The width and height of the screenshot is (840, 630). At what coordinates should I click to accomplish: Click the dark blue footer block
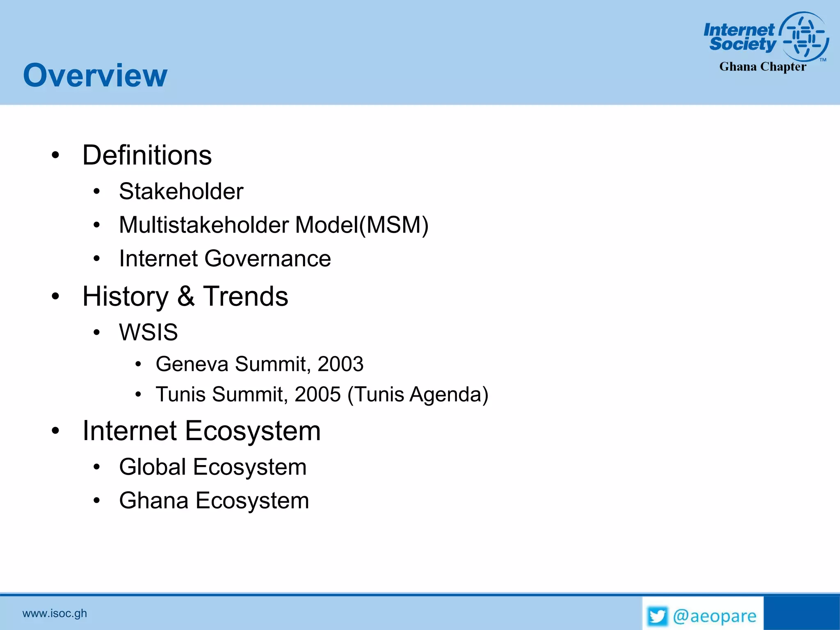[x=801, y=613]
